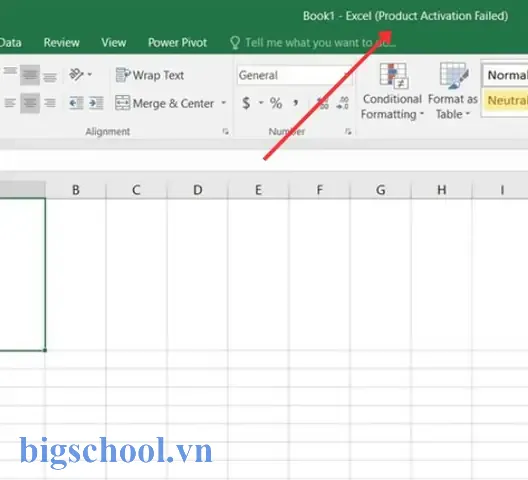The width and height of the screenshot is (528, 480).
Task: Click the Orientation text-angle icon
Action: point(76,74)
